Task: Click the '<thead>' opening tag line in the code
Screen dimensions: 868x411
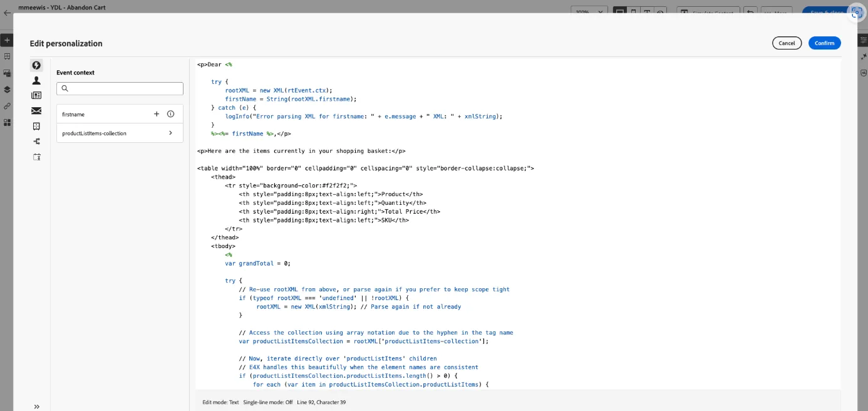Action: click(x=223, y=177)
